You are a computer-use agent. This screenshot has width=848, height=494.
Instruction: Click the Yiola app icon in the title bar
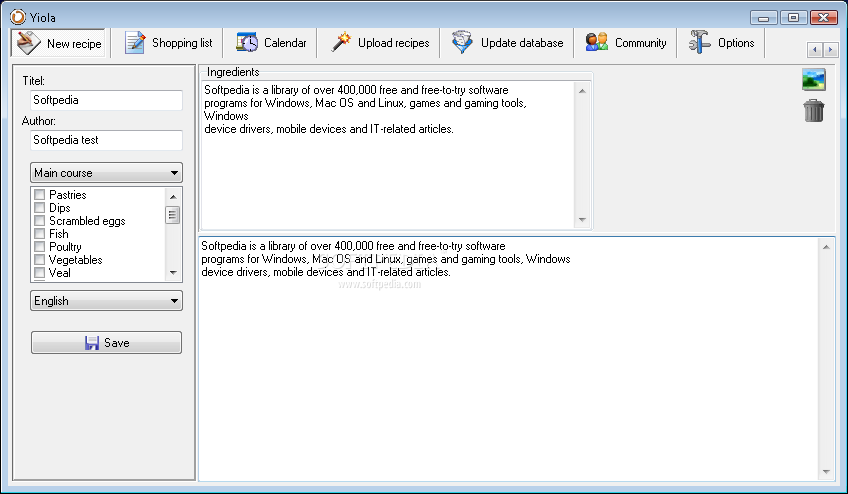coord(18,17)
